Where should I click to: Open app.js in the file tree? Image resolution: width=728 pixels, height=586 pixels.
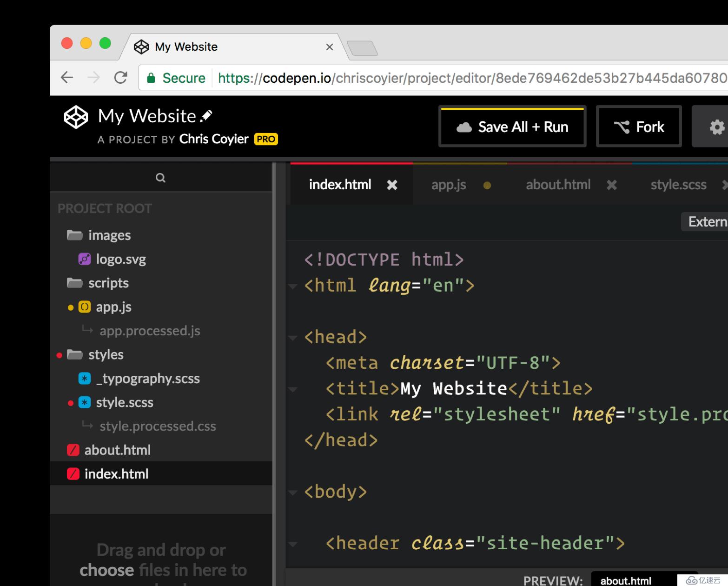coord(113,307)
